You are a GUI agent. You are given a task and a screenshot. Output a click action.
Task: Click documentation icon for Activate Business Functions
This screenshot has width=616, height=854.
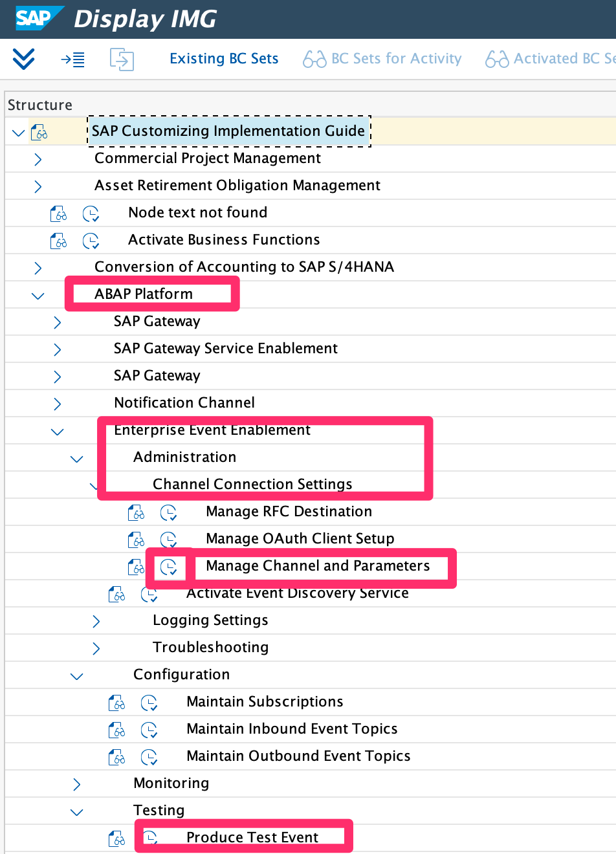pos(59,241)
